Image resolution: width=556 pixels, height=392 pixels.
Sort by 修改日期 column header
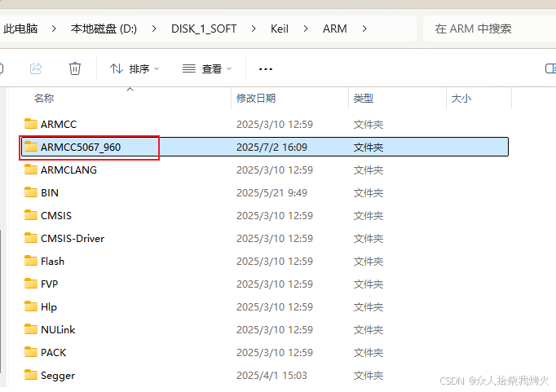click(x=256, y=98)
